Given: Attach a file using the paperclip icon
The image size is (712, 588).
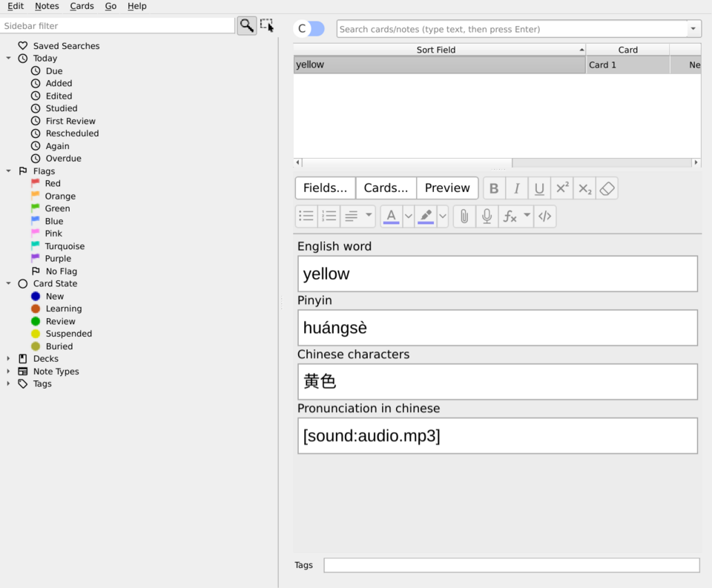Looking at the screenshot, I should [464, 216].
